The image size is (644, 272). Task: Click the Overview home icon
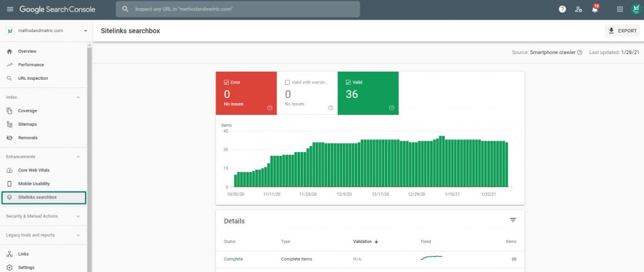pos(9,52)
